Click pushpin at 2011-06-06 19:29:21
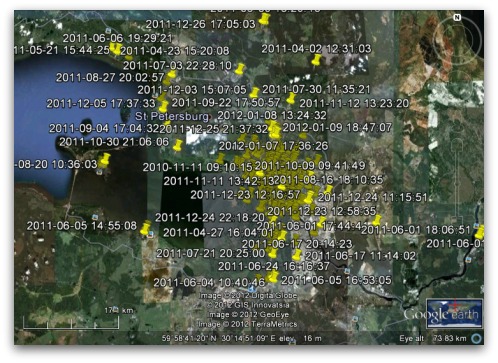 [116, 49]
